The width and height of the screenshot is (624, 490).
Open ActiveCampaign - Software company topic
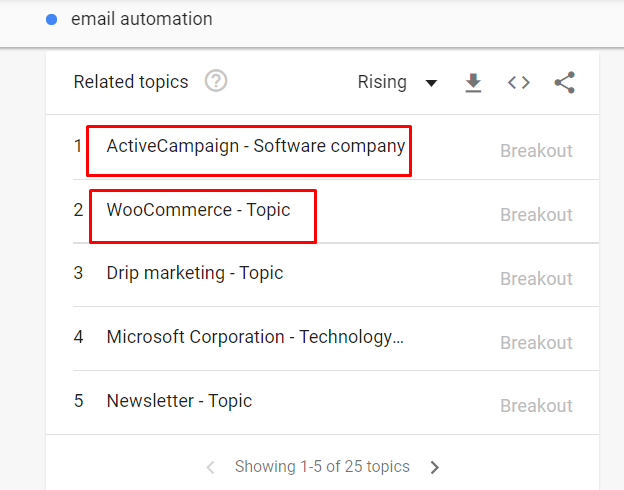(256, 146)
